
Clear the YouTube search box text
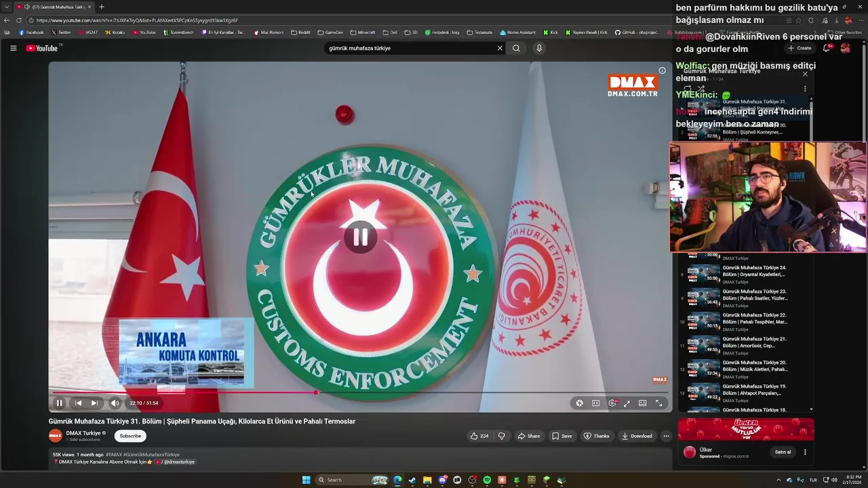[x=500, y=48]
